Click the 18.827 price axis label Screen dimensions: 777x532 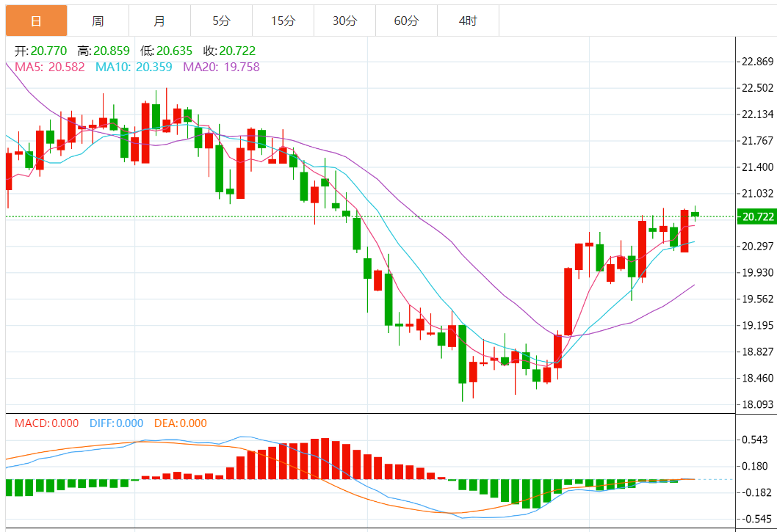[757, 351]
